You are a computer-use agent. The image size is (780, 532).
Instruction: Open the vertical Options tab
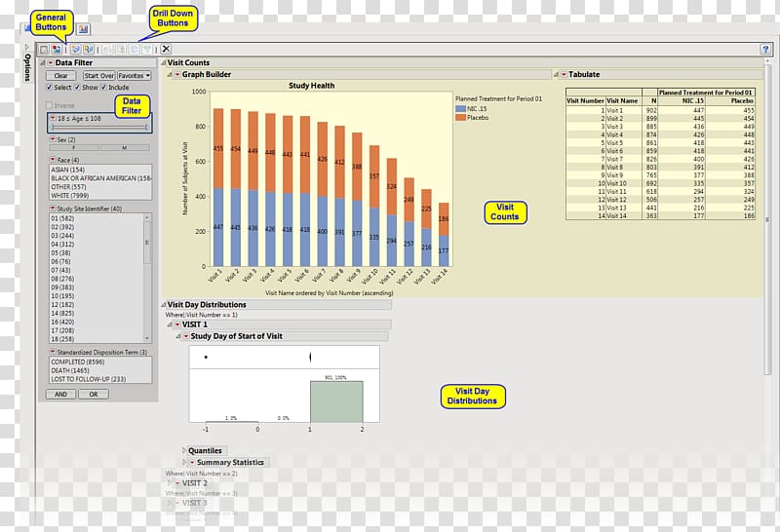tap(27, 68)
